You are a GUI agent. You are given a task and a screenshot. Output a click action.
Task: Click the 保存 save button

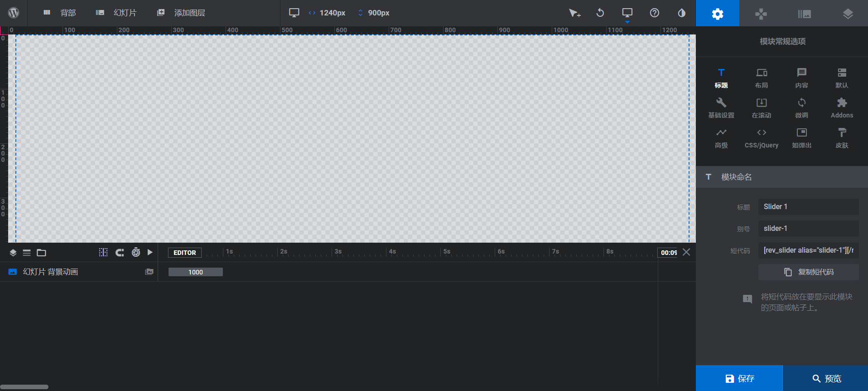coord(739,378)
